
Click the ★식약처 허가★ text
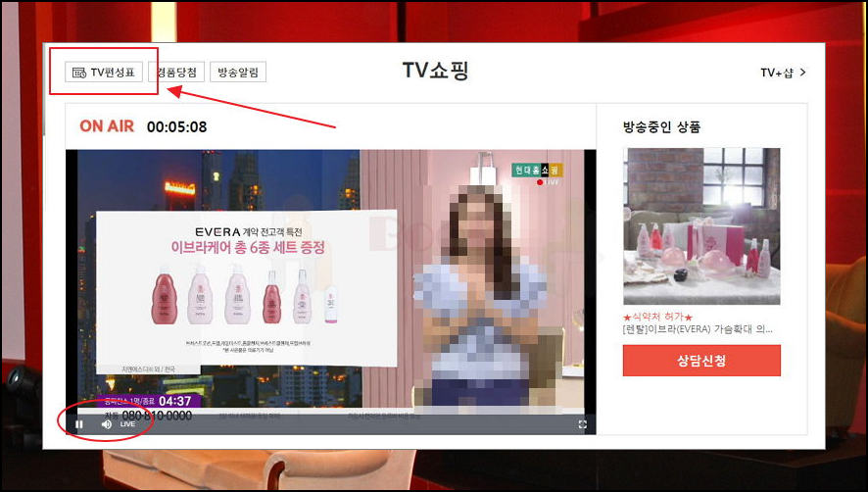point(657,317)
